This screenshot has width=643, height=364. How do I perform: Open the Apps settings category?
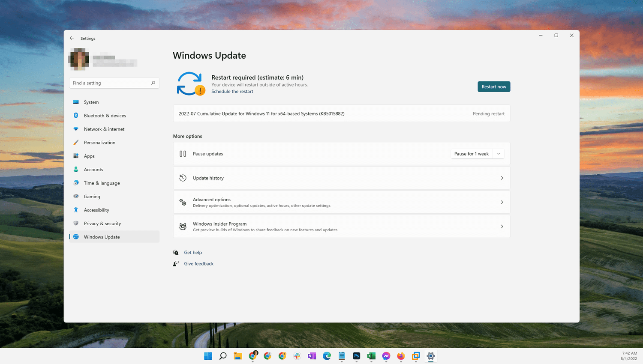(x=114, y=156)
